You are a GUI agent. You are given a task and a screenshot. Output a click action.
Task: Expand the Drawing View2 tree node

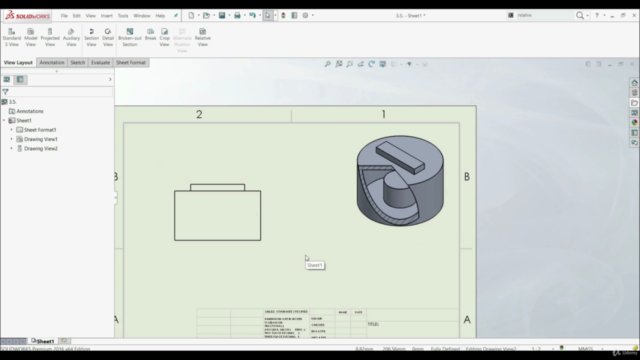[11, 149]
